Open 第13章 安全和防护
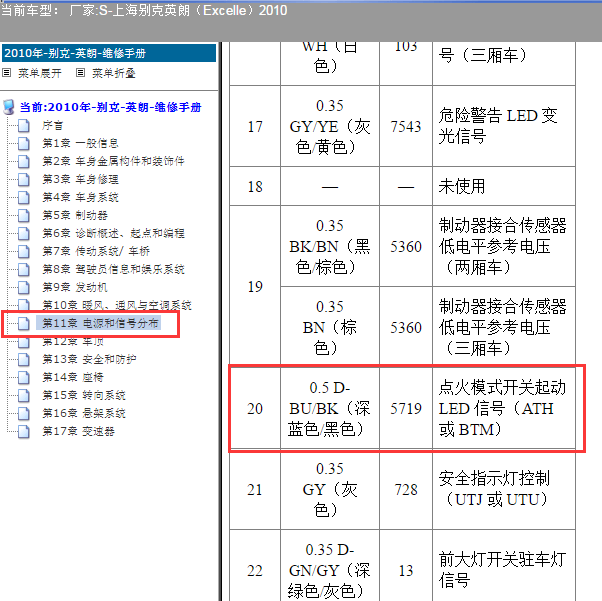The image size is (602, 601). [x=89, y=359]
